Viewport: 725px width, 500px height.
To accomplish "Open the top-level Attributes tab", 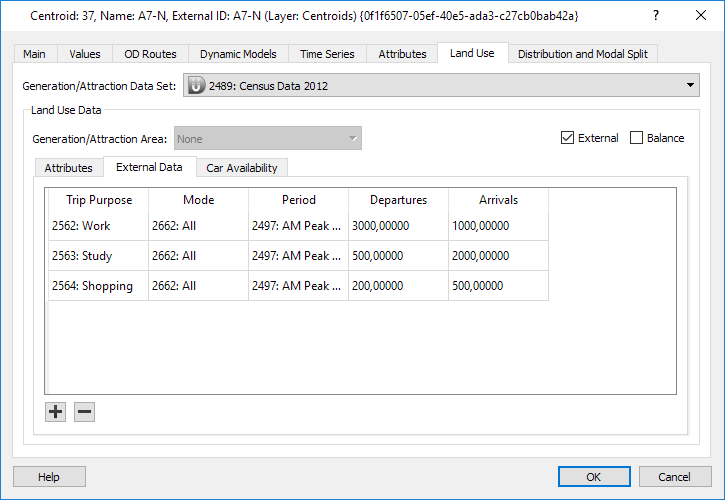I will pos(402,54).
